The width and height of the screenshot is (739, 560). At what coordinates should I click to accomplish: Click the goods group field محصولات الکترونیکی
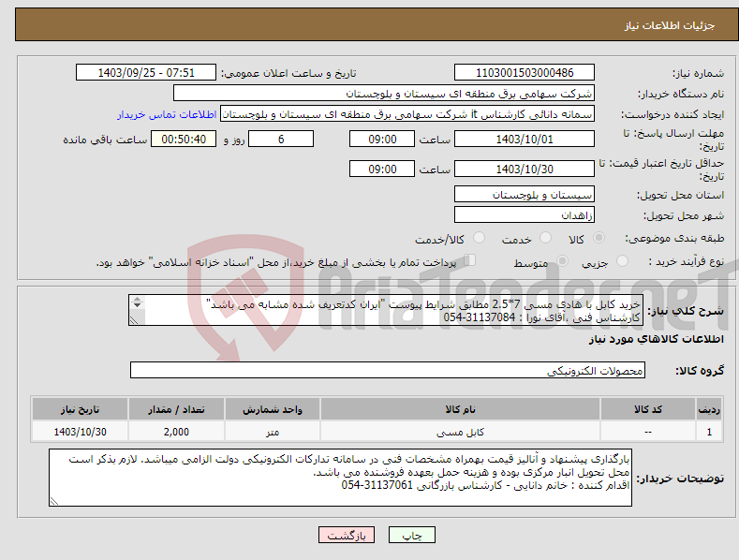(388, 371)
